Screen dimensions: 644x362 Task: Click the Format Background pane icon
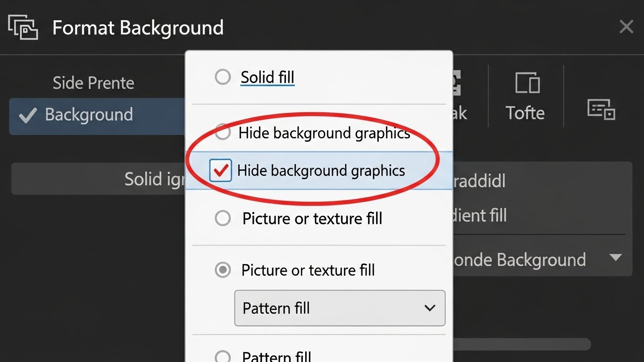(x=23, y=27)
